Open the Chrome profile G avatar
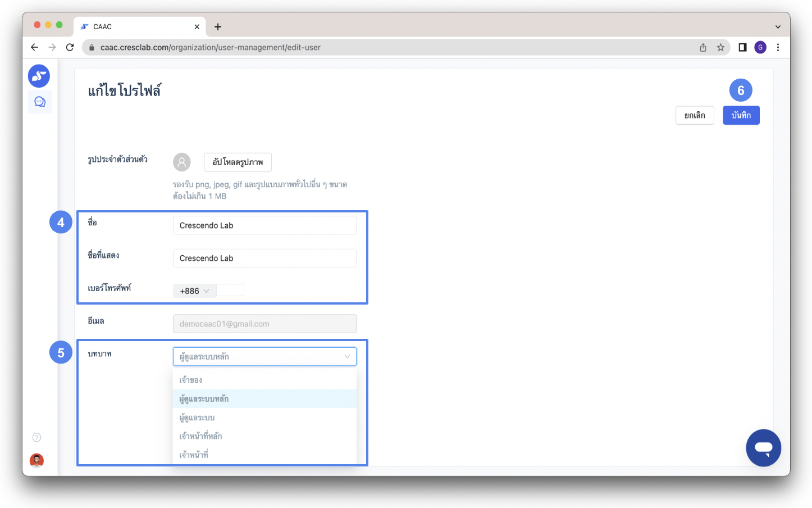This screenshot has height=508, width=812. pos(760,48)
